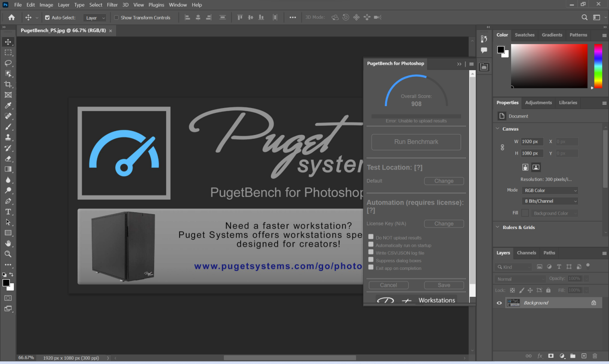The height and width of the screenshot is (364, 609).
Task: Open the search icon in options bar
Action: (x=585, y=17)
